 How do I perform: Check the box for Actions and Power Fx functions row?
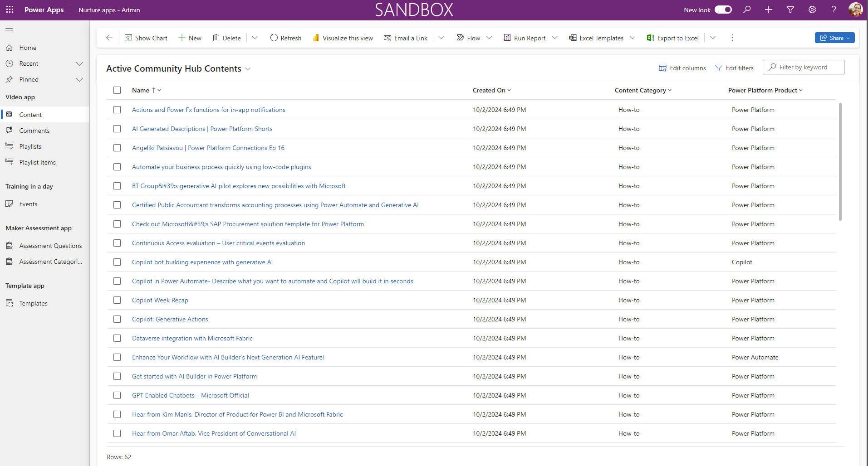click(117, 110)
